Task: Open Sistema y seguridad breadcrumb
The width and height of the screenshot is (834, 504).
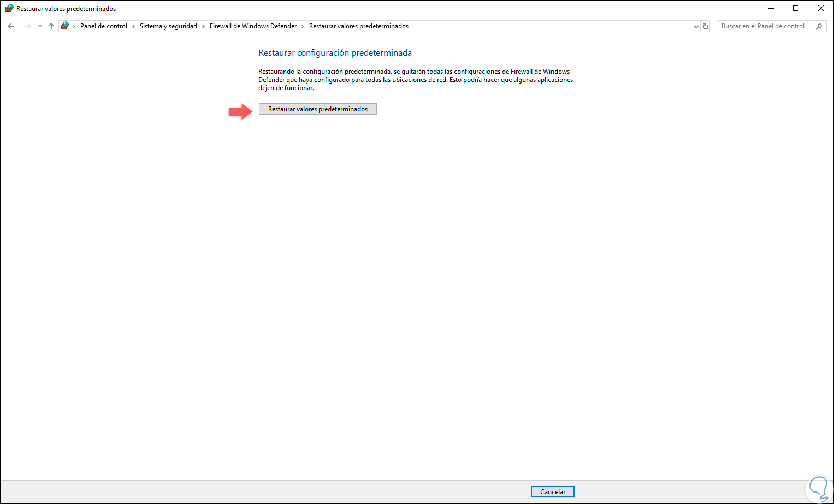Action: pos(168,26)
